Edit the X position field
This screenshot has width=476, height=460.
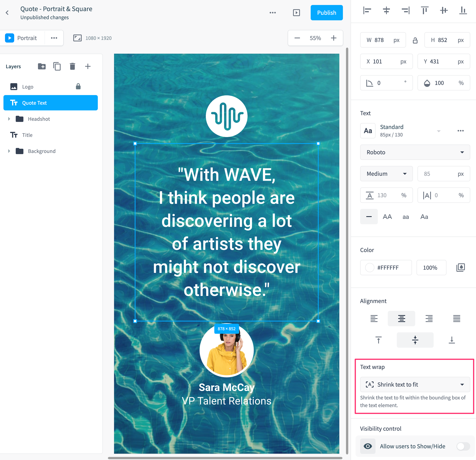click(386, 61)
